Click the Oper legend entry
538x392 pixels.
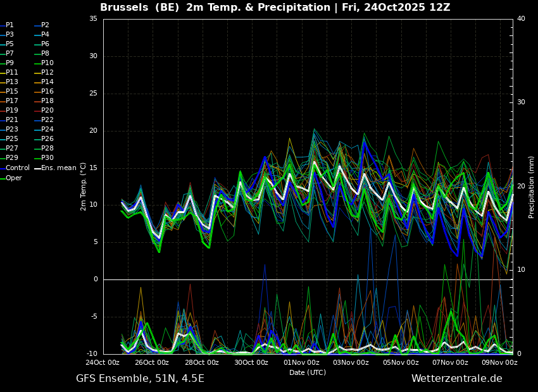tap(11, 178)
